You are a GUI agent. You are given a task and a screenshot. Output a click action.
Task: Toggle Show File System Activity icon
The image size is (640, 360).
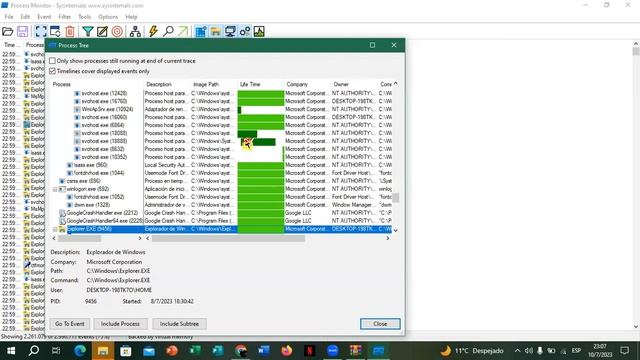point(216,31)
